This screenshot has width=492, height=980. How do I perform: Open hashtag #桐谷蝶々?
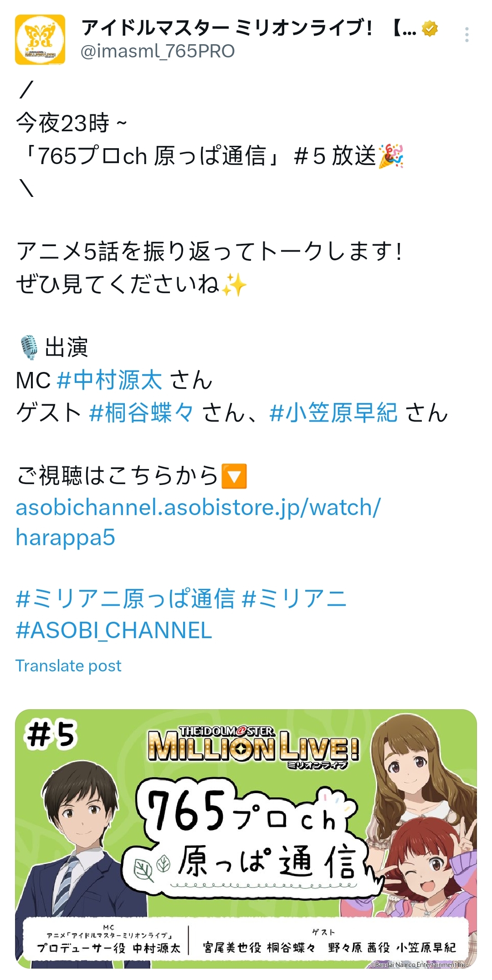(x=142, y=413)
